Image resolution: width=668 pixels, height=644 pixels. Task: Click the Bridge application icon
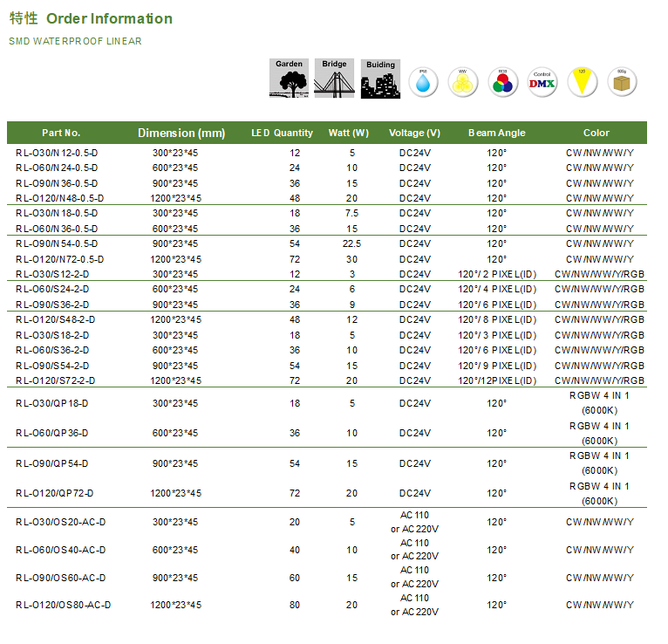335,78
